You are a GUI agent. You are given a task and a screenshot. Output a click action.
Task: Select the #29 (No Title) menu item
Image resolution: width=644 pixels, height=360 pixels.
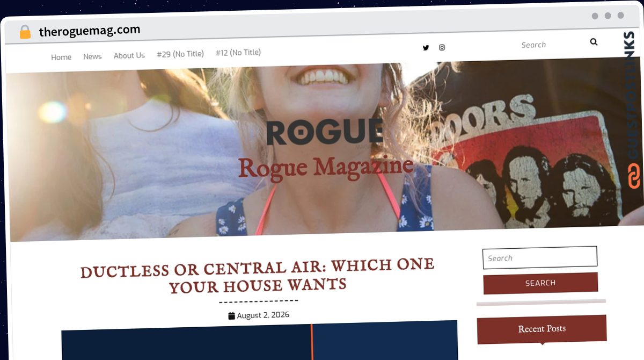point(180,54)
